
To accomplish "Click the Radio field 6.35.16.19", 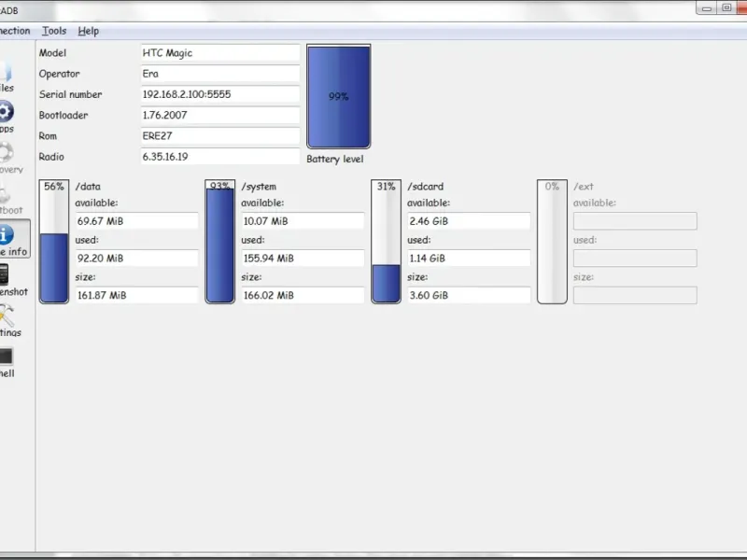I will 220,157.
